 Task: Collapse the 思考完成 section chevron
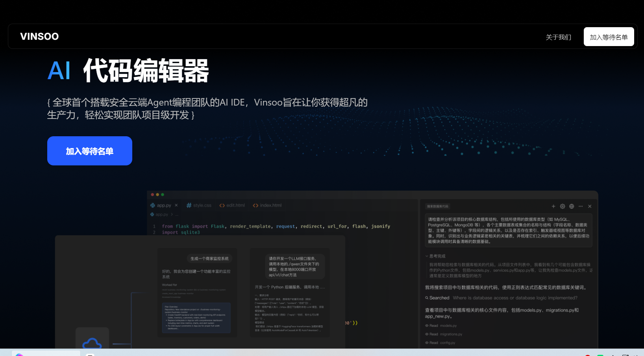[427, 256]
